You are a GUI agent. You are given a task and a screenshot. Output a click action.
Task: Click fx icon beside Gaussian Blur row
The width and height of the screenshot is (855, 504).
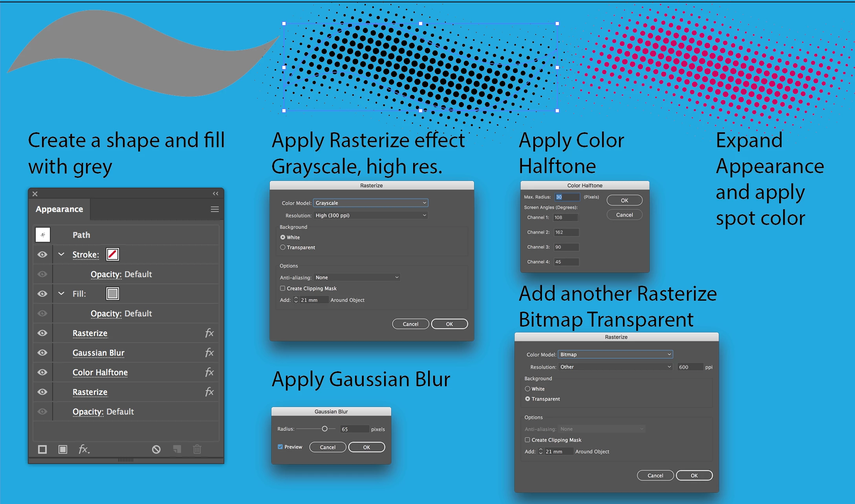tap(209, 352)
